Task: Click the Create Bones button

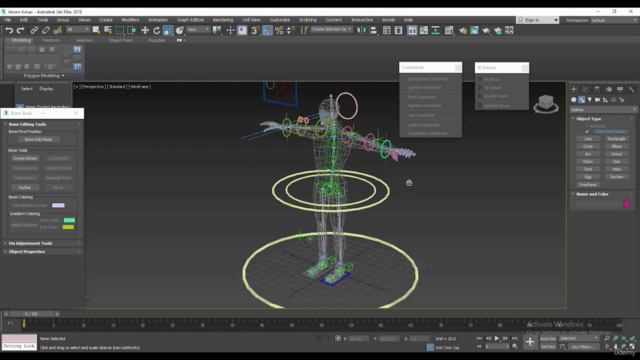Action: tap(25, 158)
